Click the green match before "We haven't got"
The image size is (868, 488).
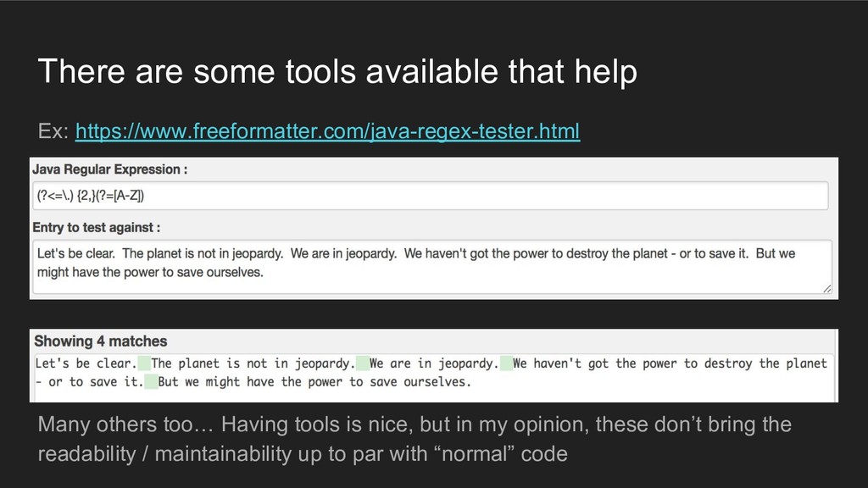coord(505,363)
